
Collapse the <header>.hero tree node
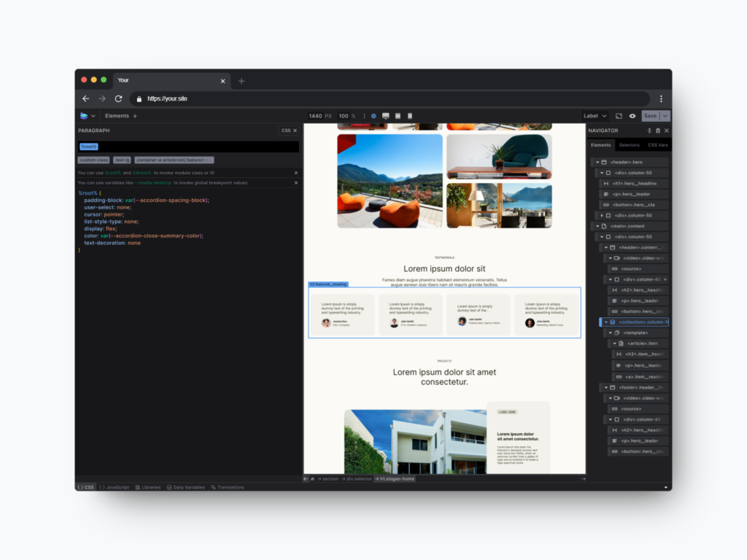[597, 162]
